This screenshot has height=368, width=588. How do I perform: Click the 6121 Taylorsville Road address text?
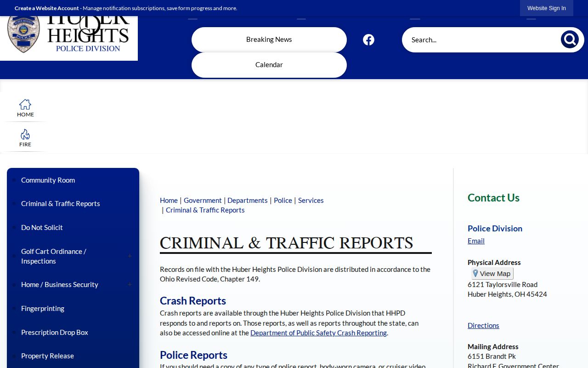[x=503, y=284]
